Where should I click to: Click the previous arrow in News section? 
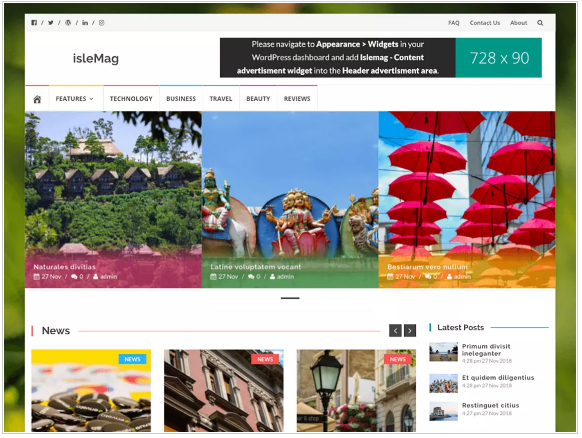395,330
